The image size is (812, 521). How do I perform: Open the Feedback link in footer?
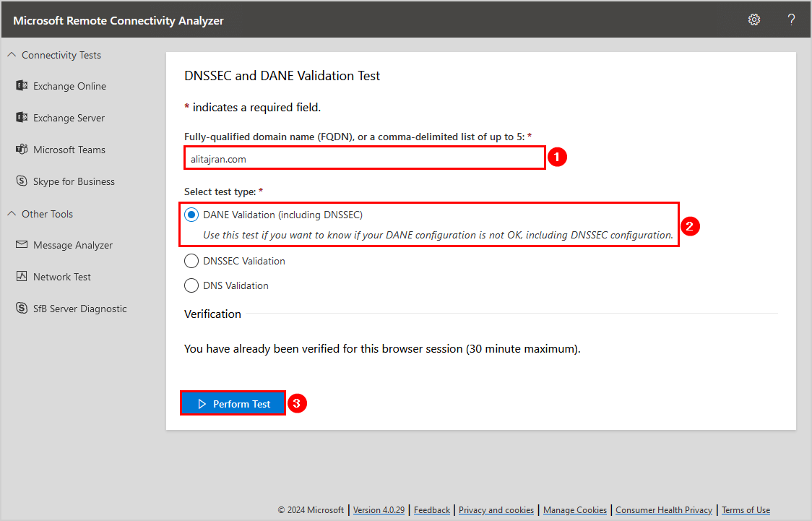(x=432, y=510)
